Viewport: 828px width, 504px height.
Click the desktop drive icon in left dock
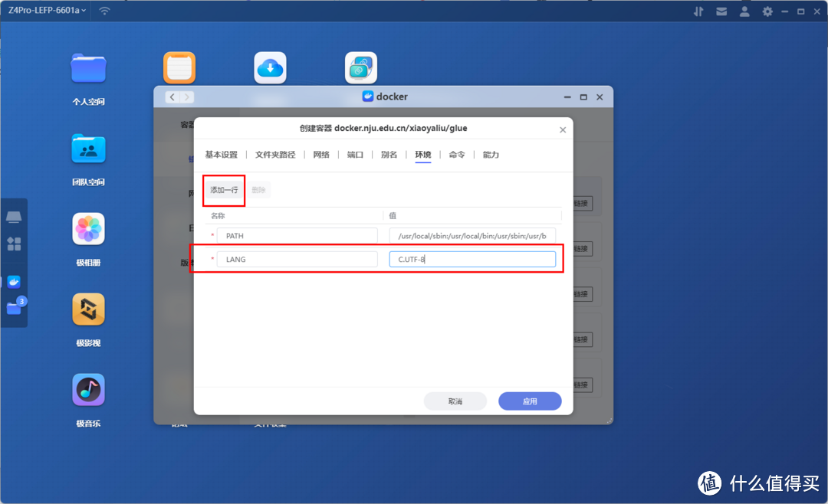[x=14, y=217]
